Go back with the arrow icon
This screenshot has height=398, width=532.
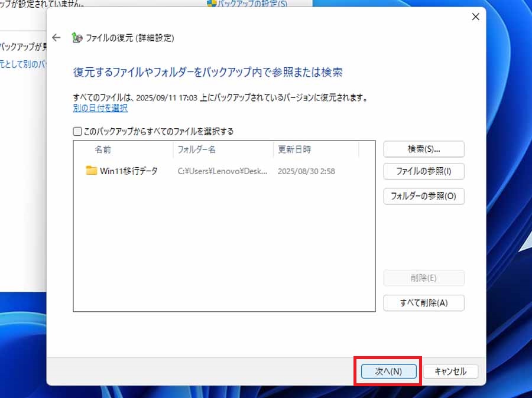point(56,38)
